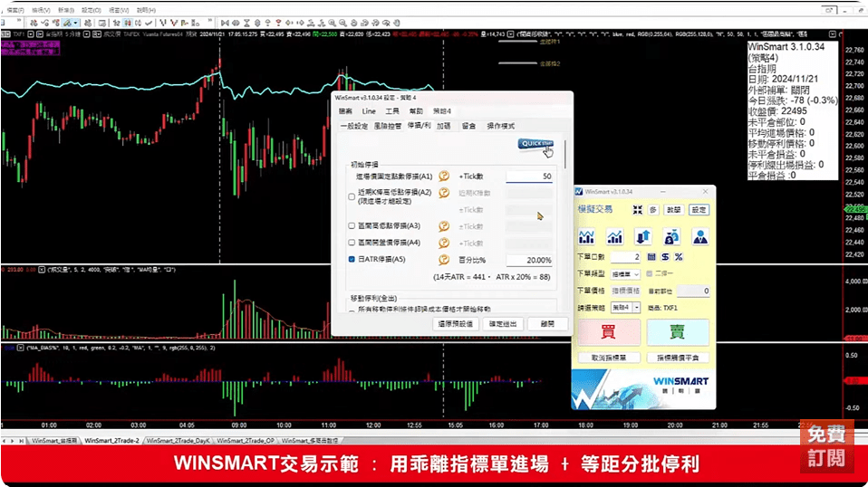
Task: Open the pencil tool dropdown arrow in toolbar
Action: (75, 24)
